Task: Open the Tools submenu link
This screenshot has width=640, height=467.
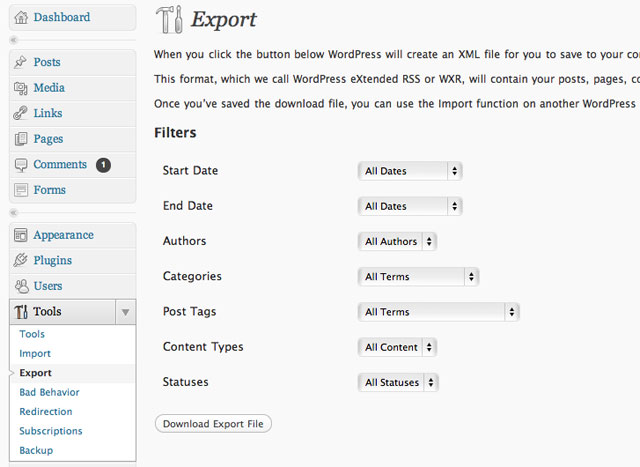Action: [32, 334]
